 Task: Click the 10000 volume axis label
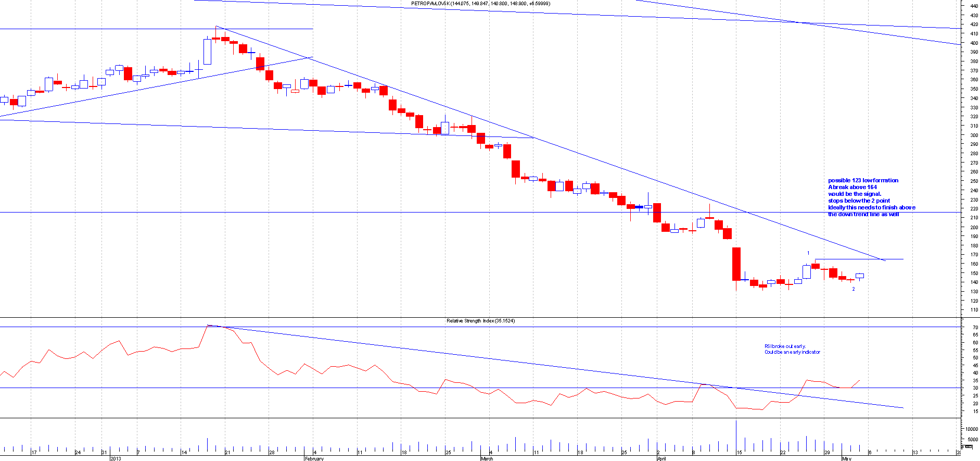(972, 429)
